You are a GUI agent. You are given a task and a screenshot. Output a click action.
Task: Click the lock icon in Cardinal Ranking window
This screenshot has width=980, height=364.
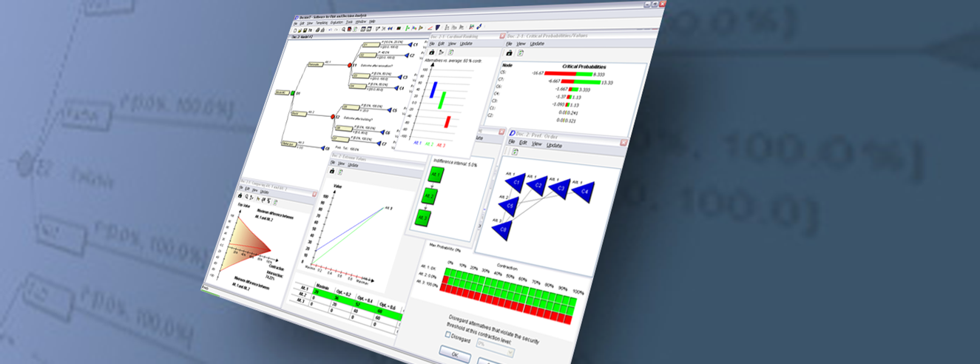point(432,53)
